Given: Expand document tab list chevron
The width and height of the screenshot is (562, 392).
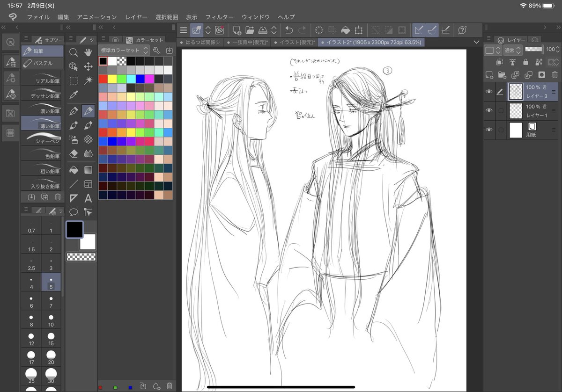Looking at the screenshot, I should point(477,42).
